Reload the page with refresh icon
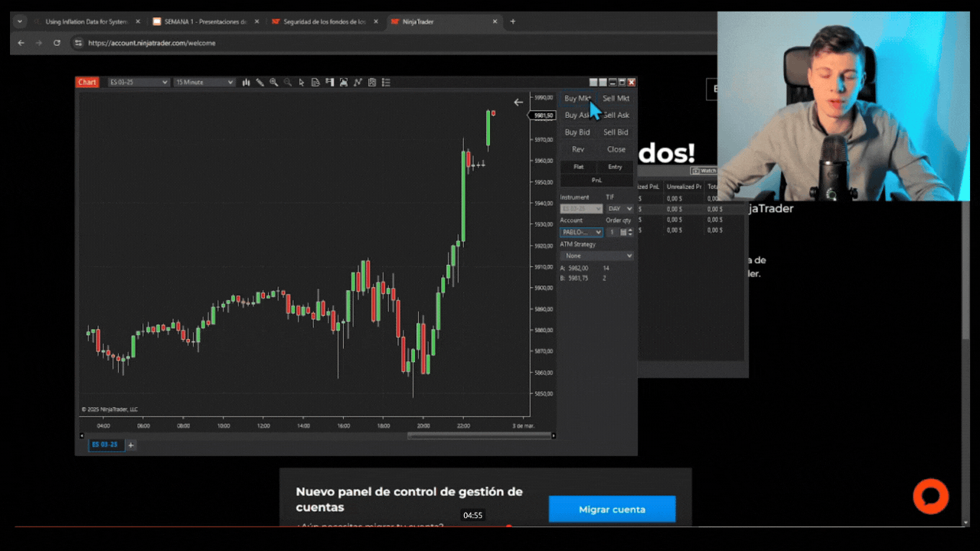The width and height of the screenshot is (980, 551). point(57,43)
